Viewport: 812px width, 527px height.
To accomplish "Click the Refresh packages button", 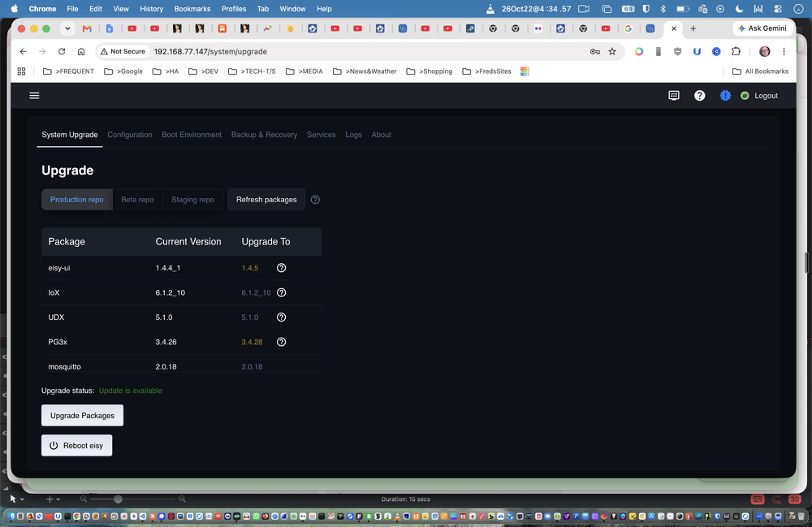I will click(x=266, y=199).
